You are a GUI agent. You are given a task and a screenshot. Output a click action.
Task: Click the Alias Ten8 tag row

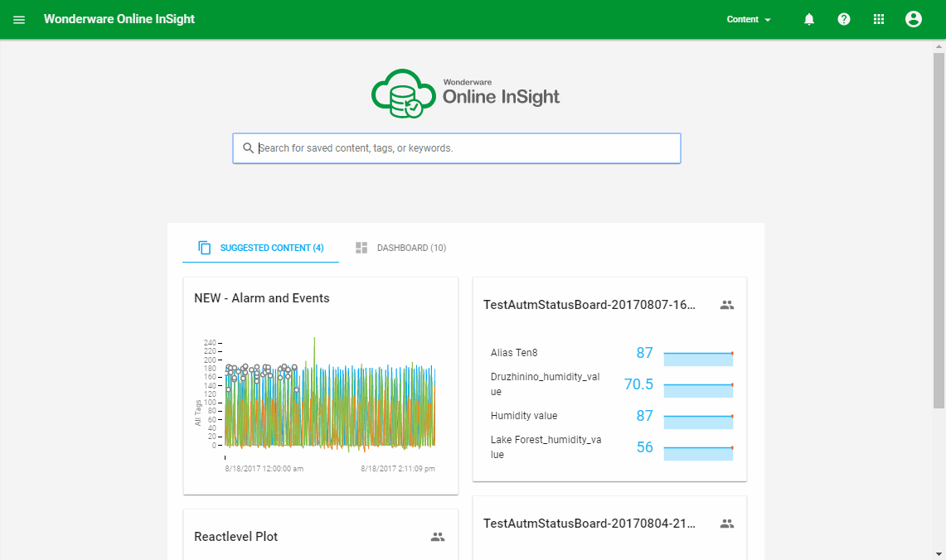pyautogui.click(x=610, y=353)
